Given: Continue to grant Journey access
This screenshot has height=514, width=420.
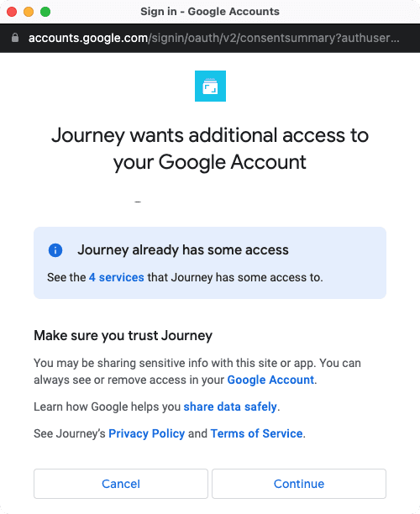Looking at the screenshot, I should 299,484.
